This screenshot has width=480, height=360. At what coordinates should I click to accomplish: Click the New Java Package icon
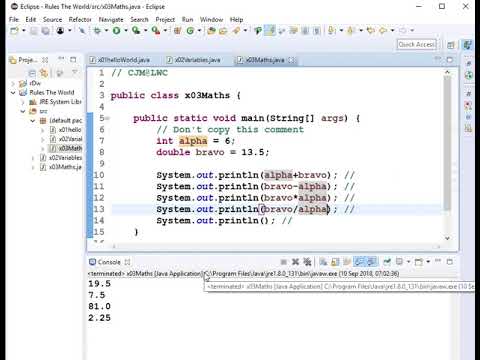click(x=177, y=31)
